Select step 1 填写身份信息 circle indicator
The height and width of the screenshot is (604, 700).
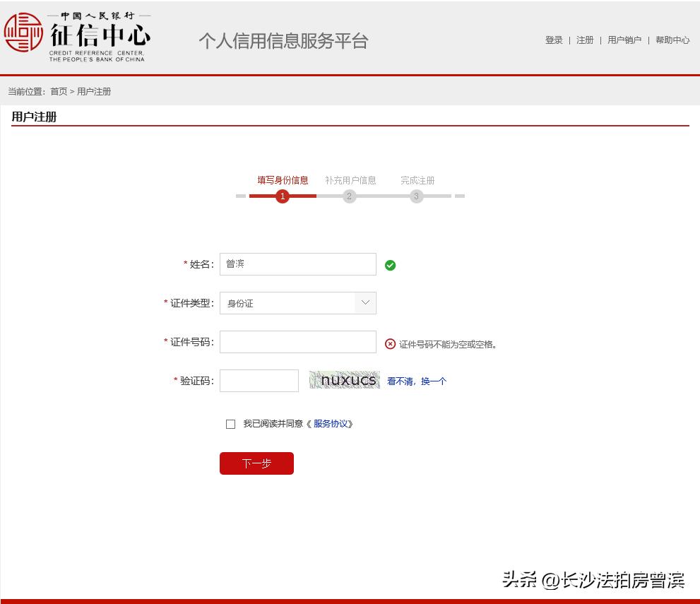pos(282,196)
